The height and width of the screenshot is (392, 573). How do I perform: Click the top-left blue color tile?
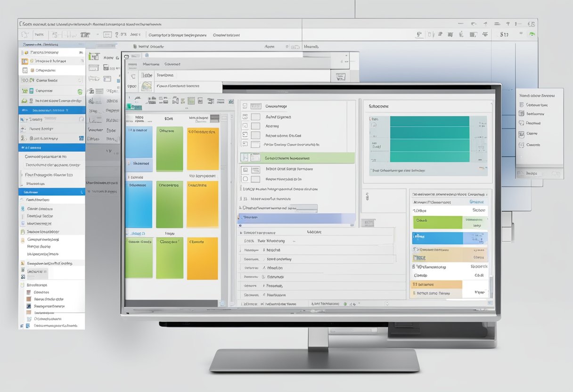140,148
